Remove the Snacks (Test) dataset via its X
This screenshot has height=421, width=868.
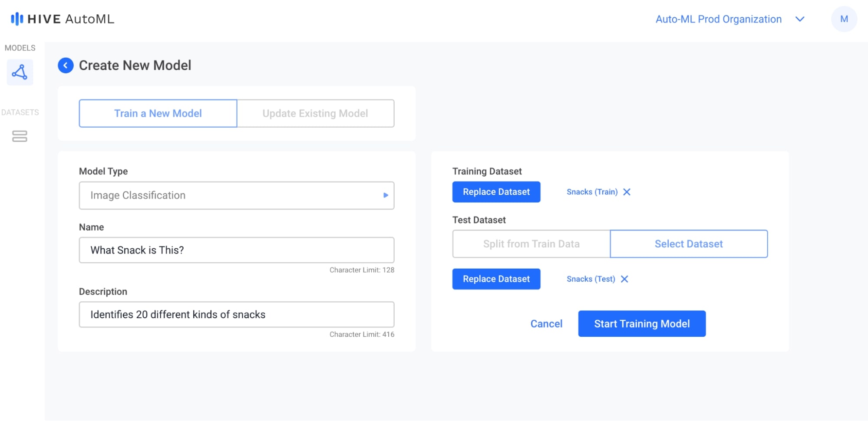point(624,279)
